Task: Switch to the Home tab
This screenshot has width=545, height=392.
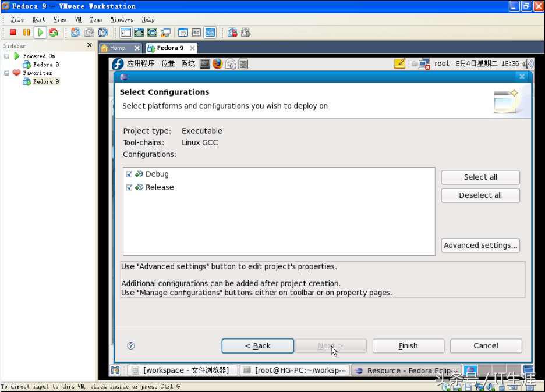Action: click(x=117, y=48)
